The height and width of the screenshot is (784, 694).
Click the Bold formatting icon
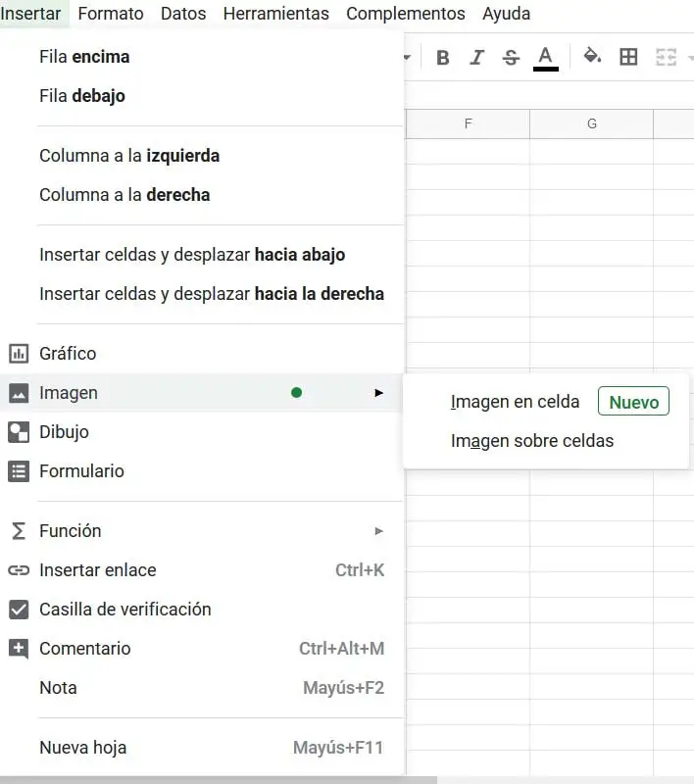pos(443,58)
